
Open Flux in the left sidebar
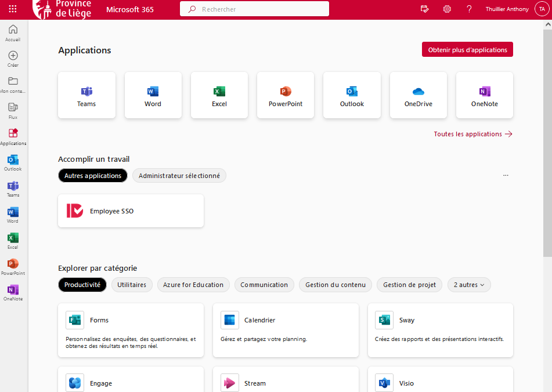(x=13, y=111)
